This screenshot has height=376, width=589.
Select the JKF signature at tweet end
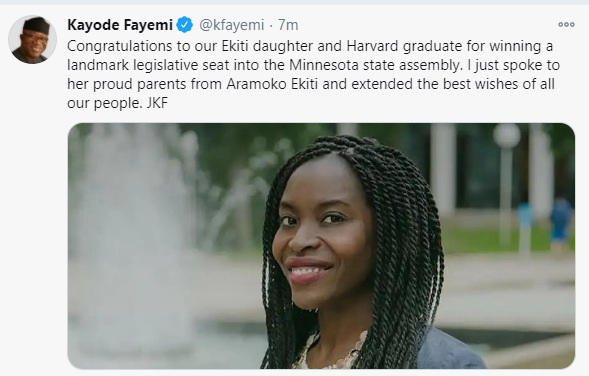(157, 103)
